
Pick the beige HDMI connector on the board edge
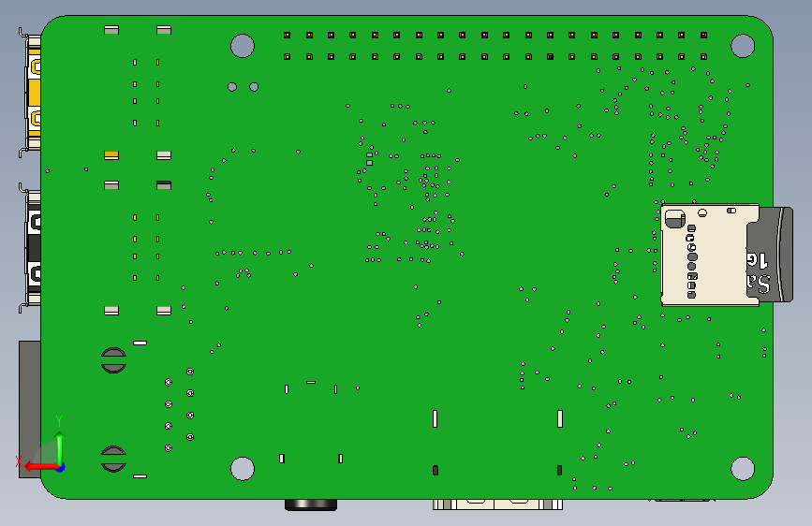pos(497,504)
